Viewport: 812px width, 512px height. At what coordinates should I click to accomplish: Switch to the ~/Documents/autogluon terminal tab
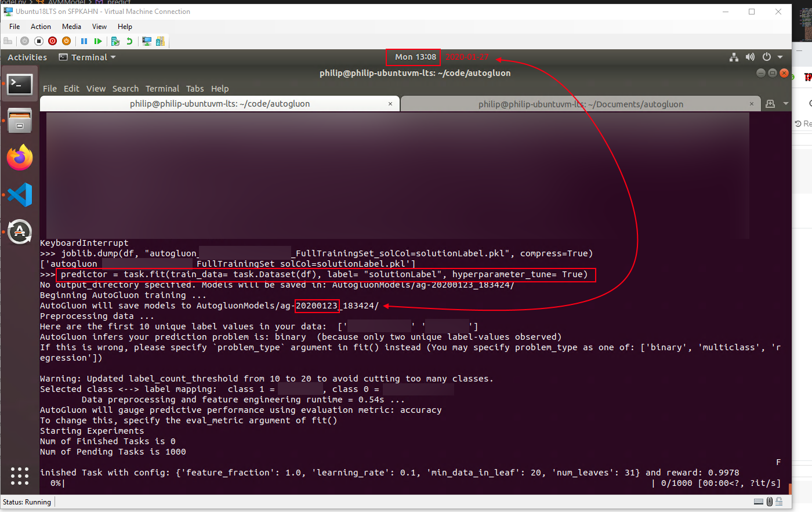tap(581, 104)
